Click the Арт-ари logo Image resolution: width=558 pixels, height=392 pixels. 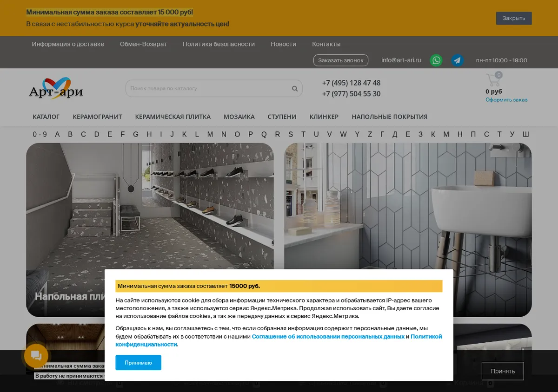(x=56, y=88)
